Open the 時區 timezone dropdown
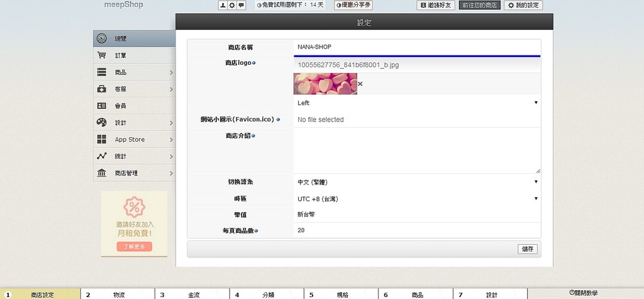This screenshot has width=644, height=299. 417,199
